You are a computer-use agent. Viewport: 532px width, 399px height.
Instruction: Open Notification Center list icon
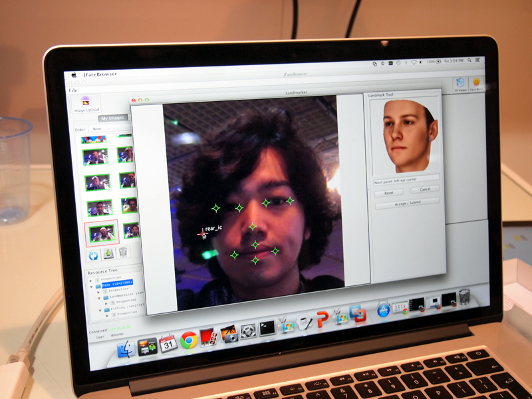[477, 60]
